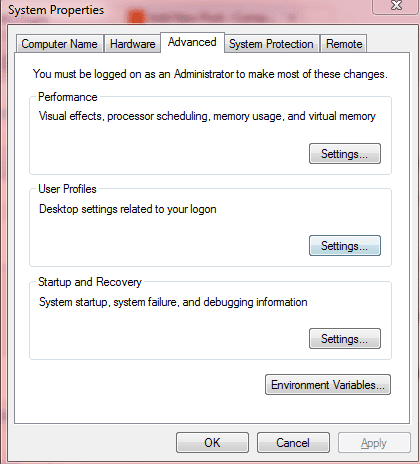
Task: Click the 'Desktop settings related to your logon' text
Action: point(128,209)
